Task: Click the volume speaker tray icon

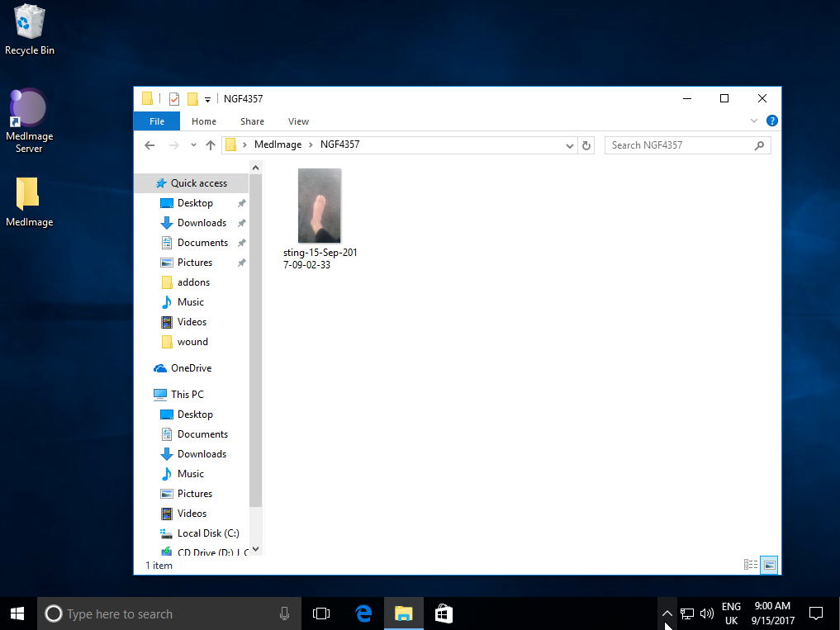Action: [707, 614]
